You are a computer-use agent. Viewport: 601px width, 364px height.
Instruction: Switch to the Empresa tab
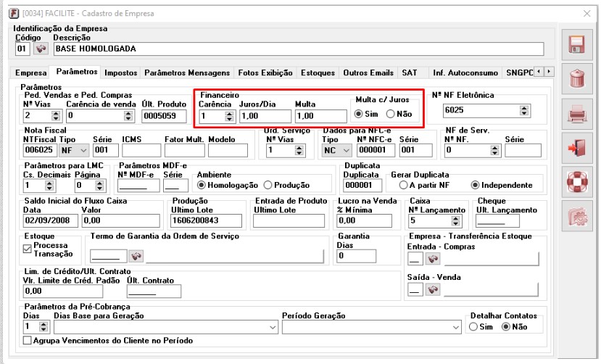pyautogui.click(x=30, y=73)
